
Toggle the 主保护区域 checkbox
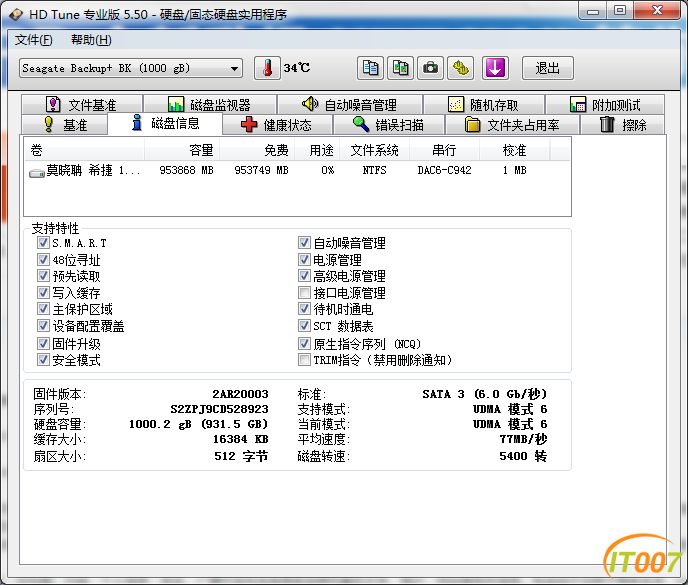(x=43, y=309)
